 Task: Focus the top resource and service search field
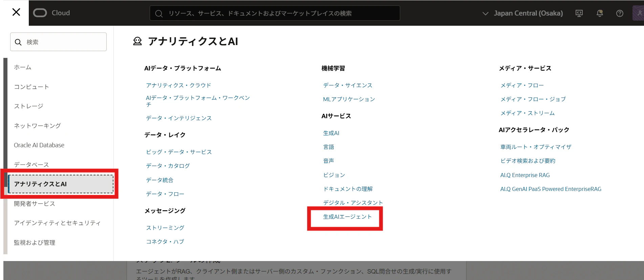tap(275, 13)
